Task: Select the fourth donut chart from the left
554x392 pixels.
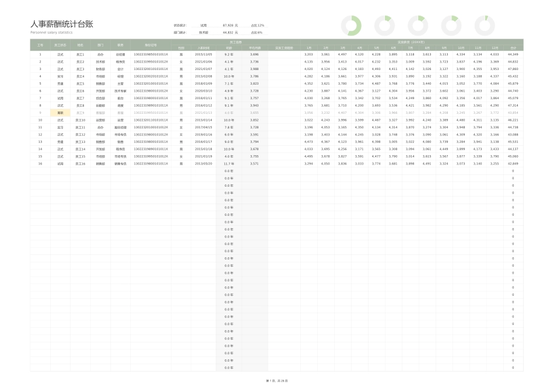Action: pyautogui.click(x=451, y=25)
